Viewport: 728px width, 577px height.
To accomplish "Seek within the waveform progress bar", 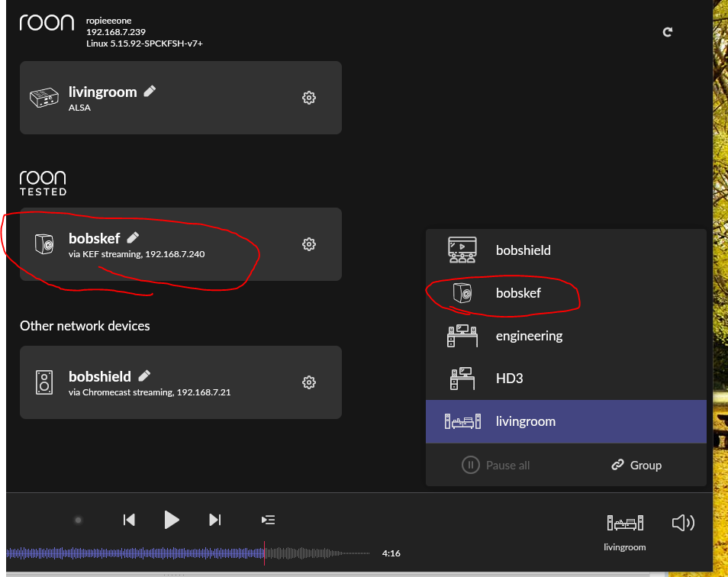I will click(191, 553).
